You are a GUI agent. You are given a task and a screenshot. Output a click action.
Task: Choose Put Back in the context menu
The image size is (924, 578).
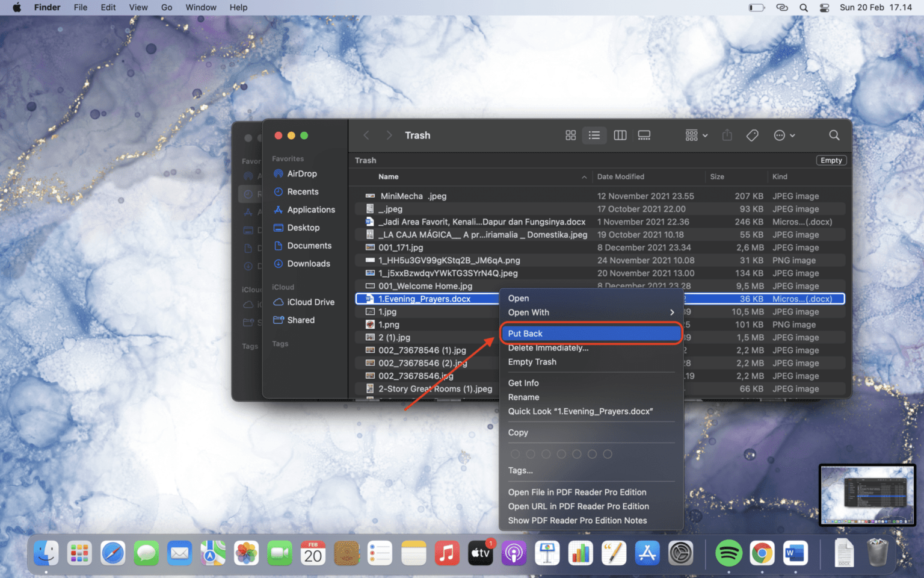pos(591,334)
